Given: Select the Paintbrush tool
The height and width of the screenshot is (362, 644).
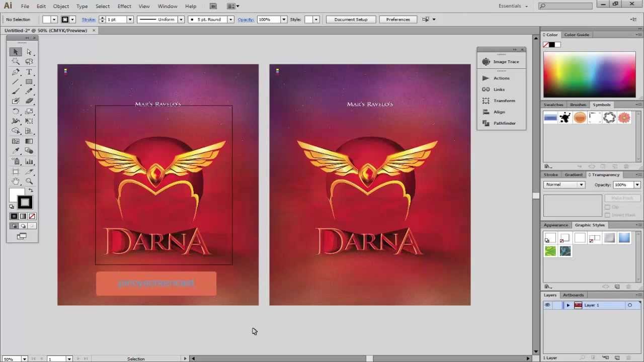Looking at the screenshot, I should (16, 91).
